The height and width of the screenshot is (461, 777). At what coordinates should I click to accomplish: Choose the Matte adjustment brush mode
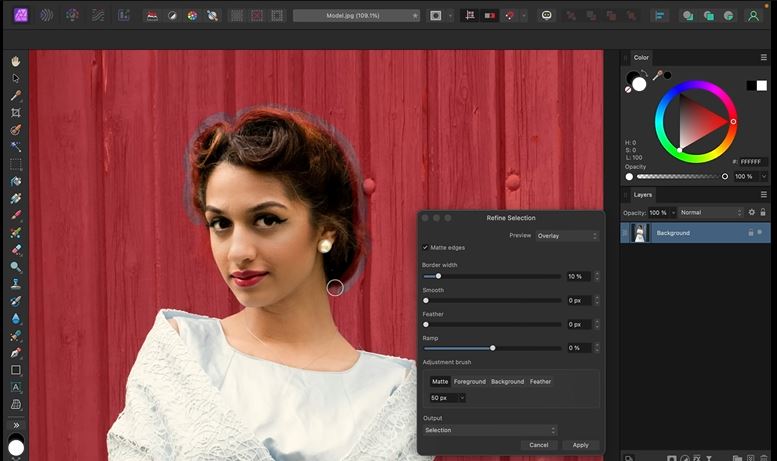click(440, 381)
